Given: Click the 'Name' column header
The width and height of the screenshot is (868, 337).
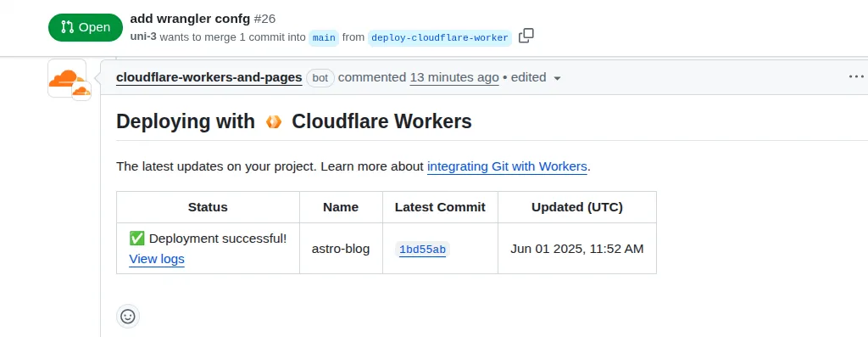Looking at the screenshot, I should click(x=341, y=207).
